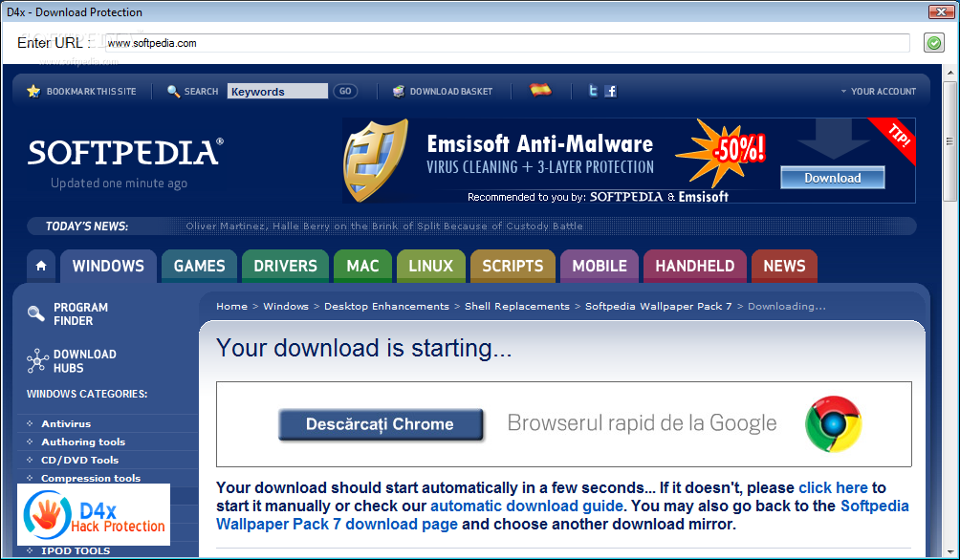The height and width of the screenshot is (560, 960).
Task: Switch language via the Spanish flag icon
Action: 540,90
